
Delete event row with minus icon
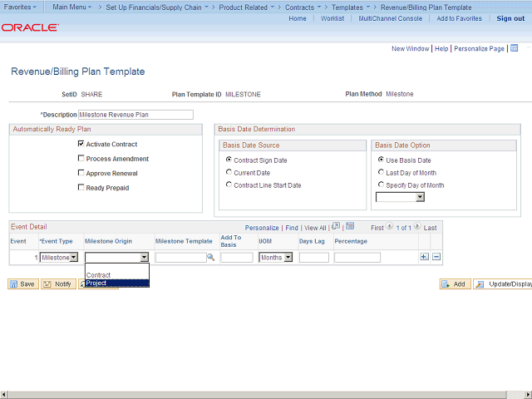click(436, 257)
